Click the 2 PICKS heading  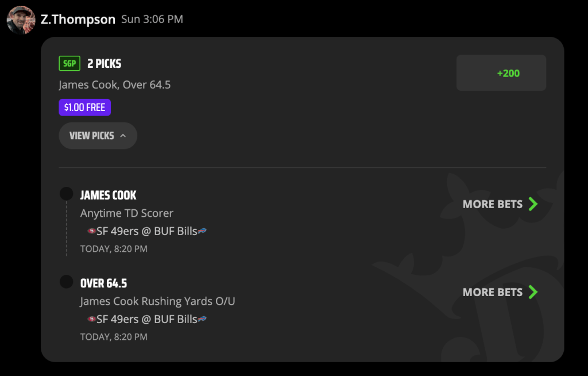(x=105, y=63)
